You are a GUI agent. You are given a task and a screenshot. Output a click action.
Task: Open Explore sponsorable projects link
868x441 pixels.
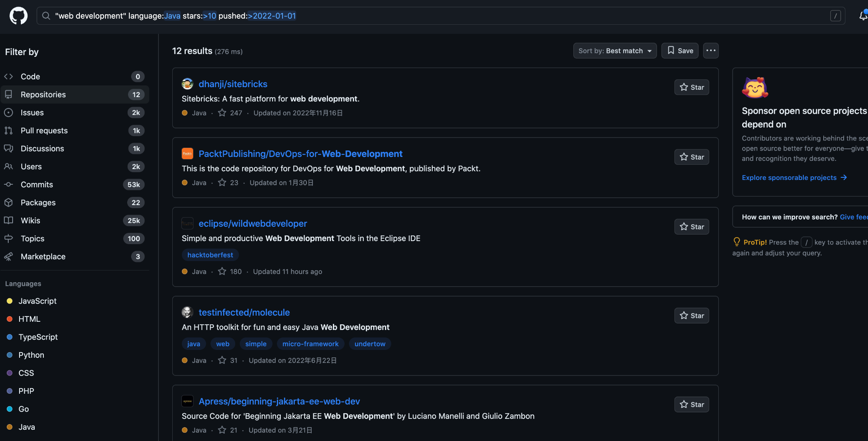(x=794, y=178)
